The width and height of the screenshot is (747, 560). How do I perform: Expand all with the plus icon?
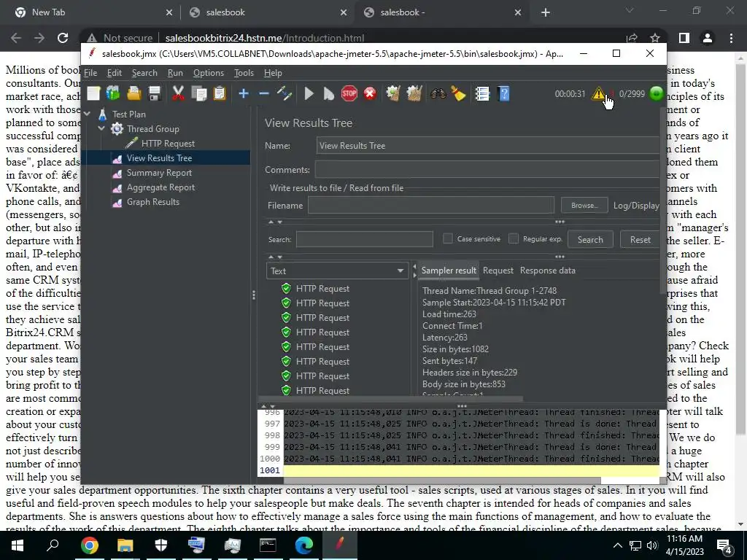point(244,93)
